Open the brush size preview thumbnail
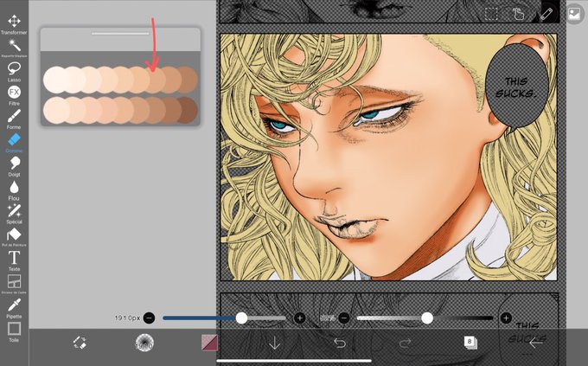Viewport: 588px width, 366px height. (x=144, y=343)
